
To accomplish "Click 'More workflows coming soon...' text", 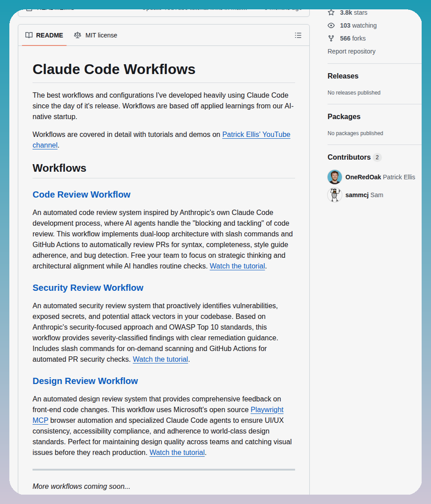I will coord(81,486).
